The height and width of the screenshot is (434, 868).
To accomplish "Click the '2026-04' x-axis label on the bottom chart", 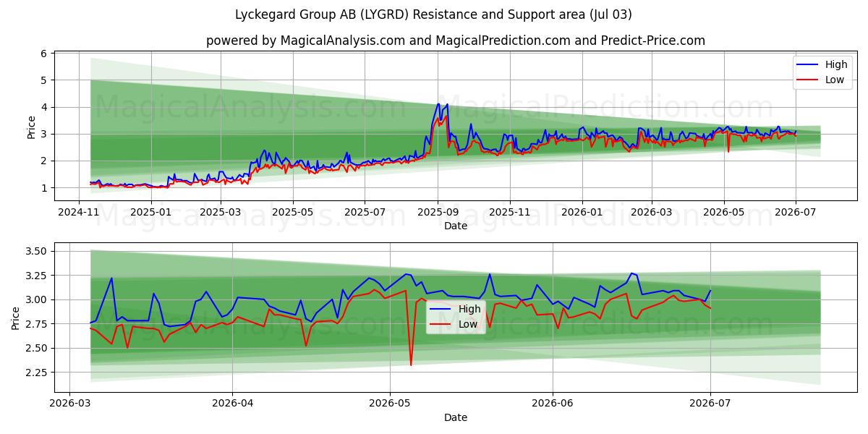I will [x=232, y=404].
